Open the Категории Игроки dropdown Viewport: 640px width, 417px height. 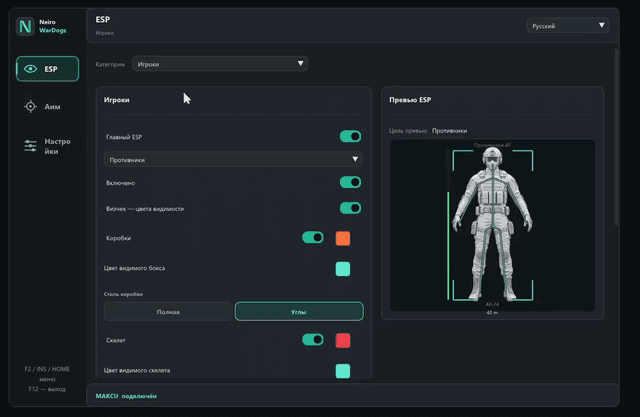[x=220, y=64]
